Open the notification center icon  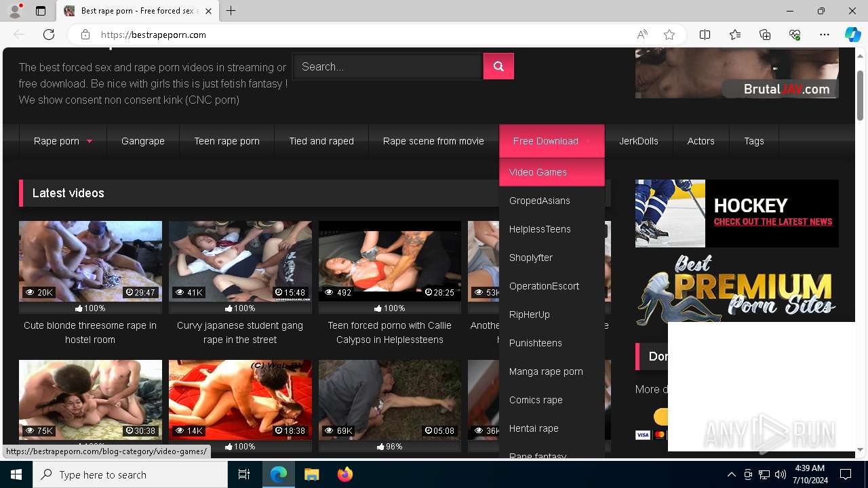tap(846, 474)
